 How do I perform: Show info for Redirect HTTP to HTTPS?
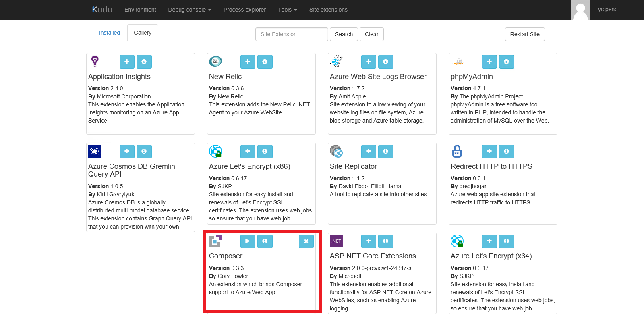click(507, 152)
